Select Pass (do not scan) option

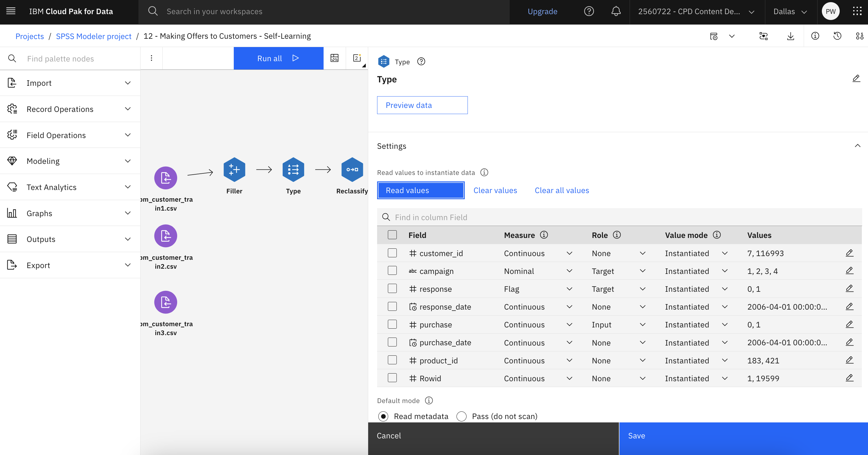pos(462,416)
